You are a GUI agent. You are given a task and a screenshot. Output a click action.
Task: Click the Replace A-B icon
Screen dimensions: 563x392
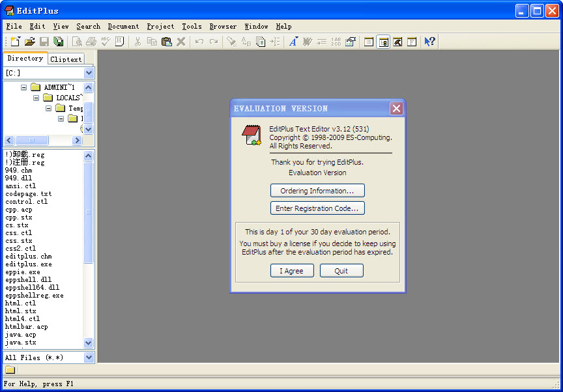tap(246, 42)
